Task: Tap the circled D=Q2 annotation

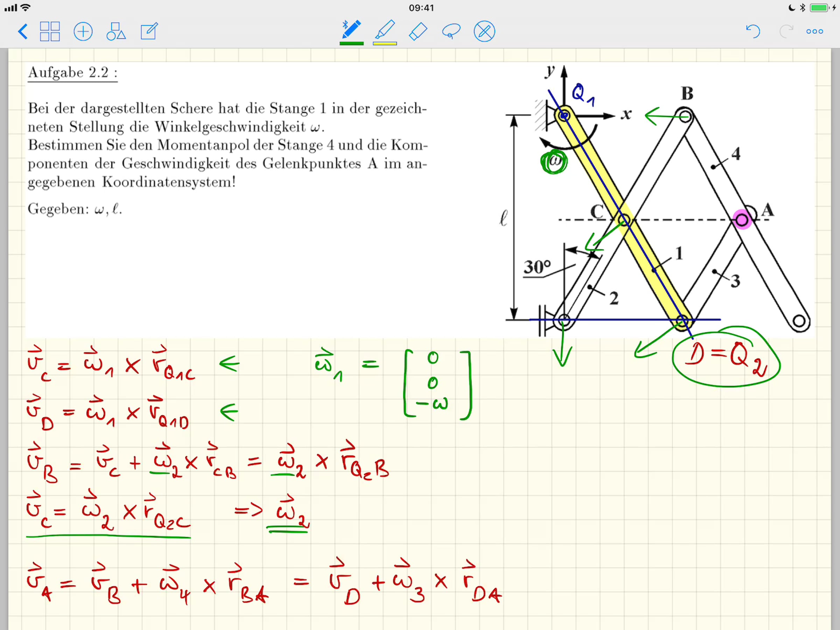Action: click(725, 357)
